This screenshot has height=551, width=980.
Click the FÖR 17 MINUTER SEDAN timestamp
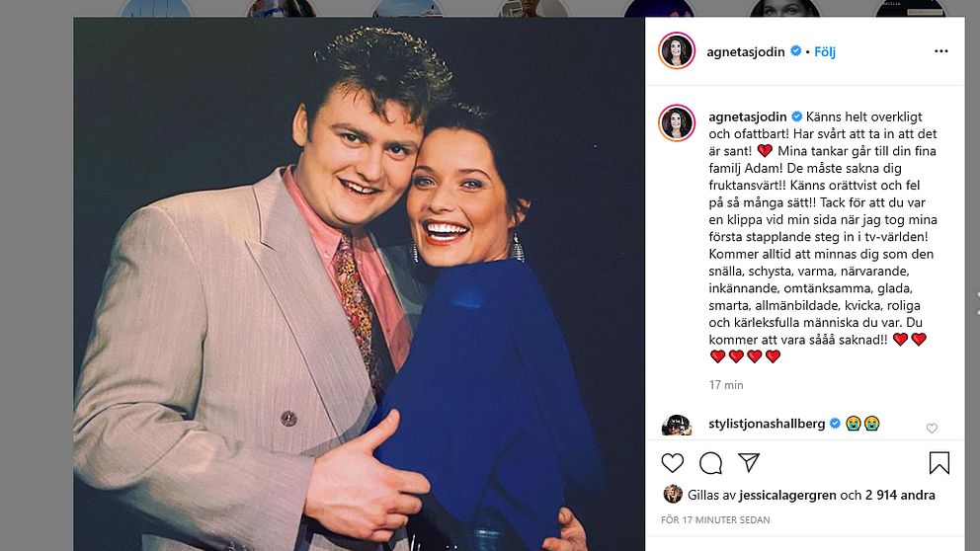tap(715, 519)
